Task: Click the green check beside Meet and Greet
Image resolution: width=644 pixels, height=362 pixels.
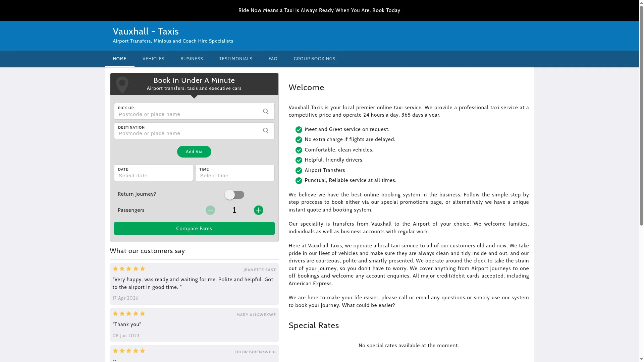Action: 299,130
